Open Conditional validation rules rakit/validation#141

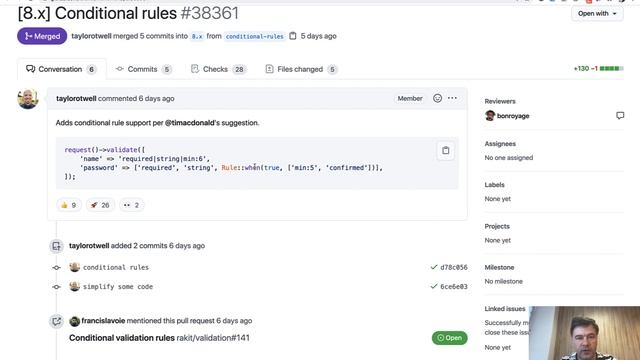click(159, 338)
